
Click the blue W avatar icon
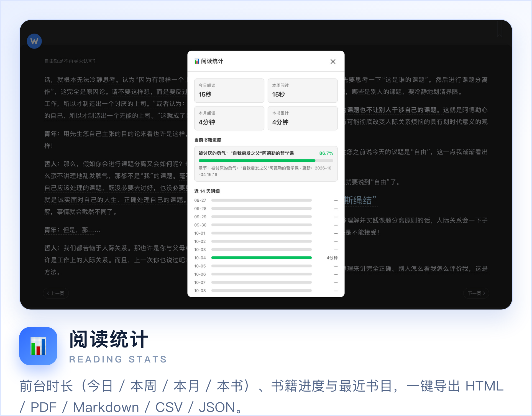tap(34, 41)
